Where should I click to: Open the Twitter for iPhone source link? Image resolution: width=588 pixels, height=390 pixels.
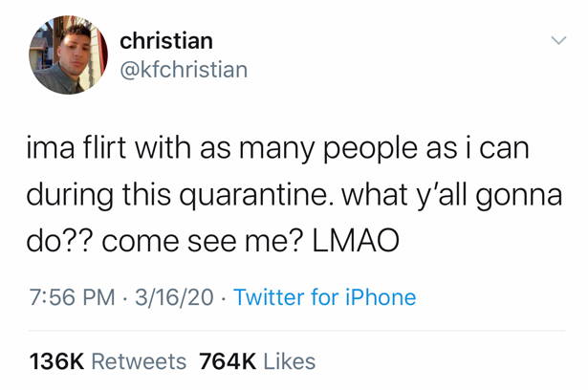click(325, 297)
